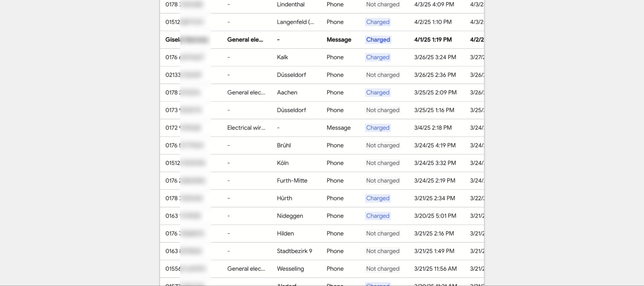644x286 pixels.
Task: Click the Charged badge in the Hürth row
Action: point(378,198)
